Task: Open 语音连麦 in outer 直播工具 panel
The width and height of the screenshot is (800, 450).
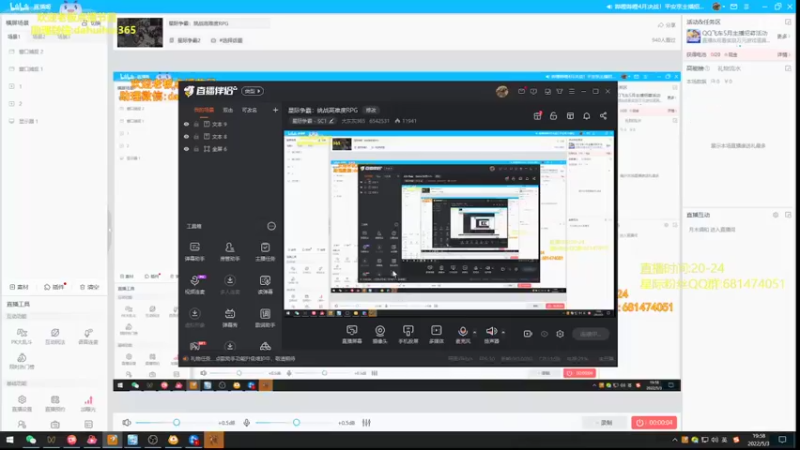Action: [x=88, y=336]
